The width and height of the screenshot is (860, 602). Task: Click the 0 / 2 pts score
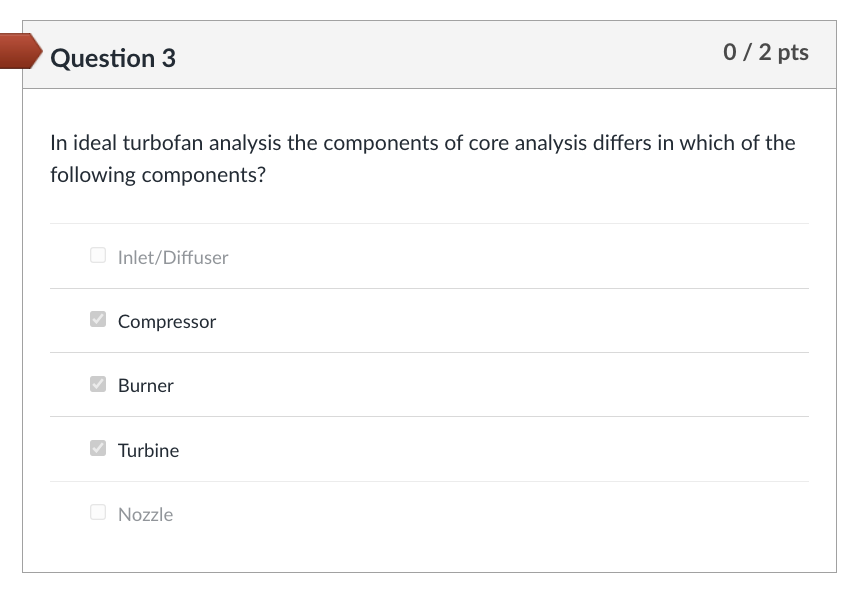coord(766,53)
